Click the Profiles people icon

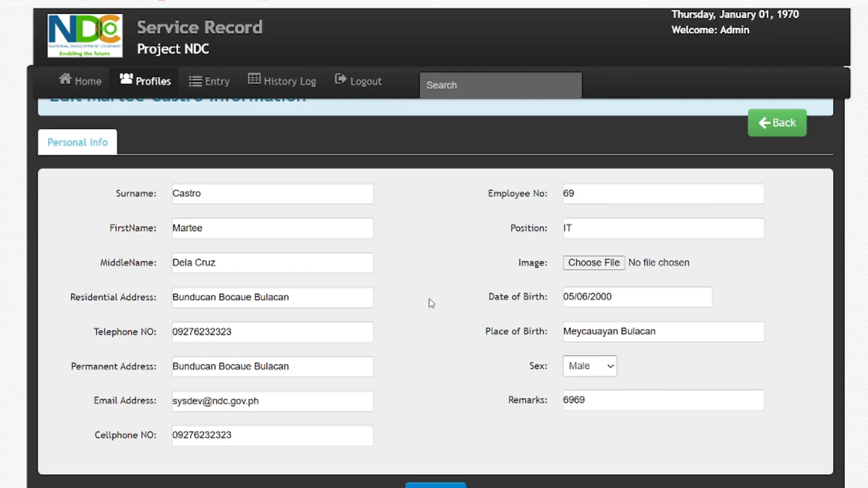point(126,80)
